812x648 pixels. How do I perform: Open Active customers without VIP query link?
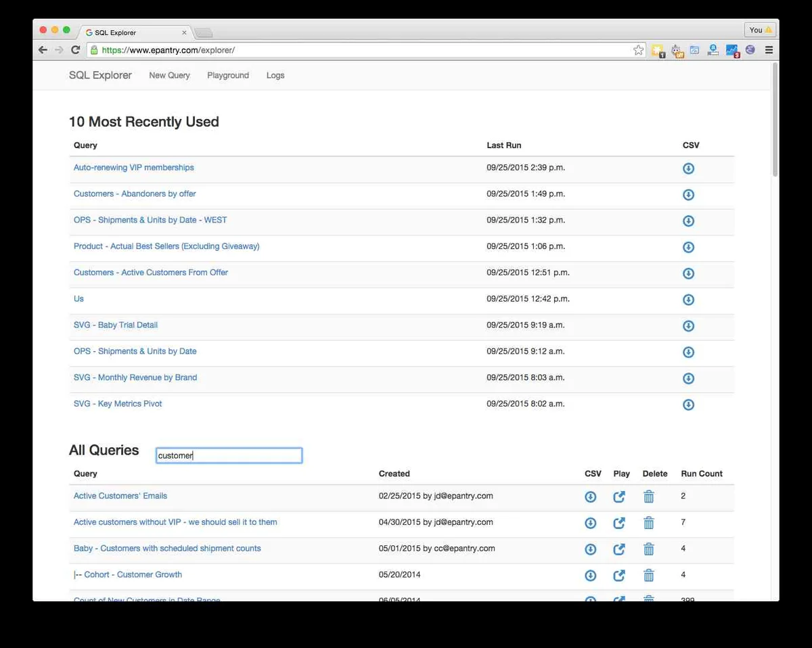click(175, 522)
